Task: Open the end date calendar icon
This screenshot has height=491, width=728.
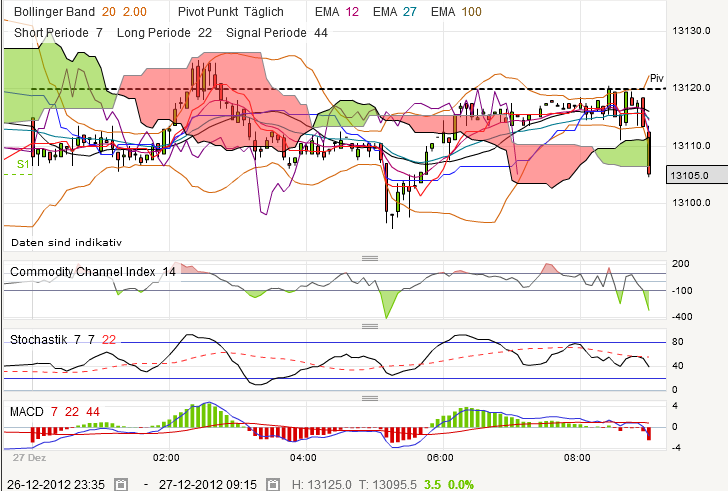Action: [273, 485]
